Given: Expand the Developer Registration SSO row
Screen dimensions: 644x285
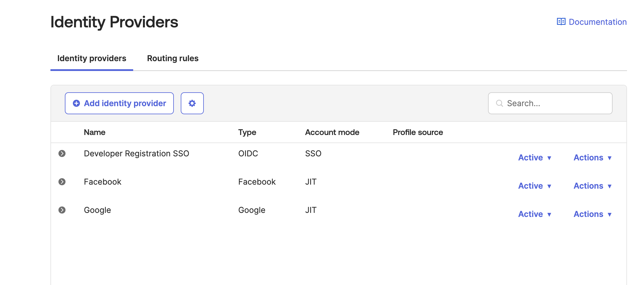Looking at the screenshot, I should point(62,153).
